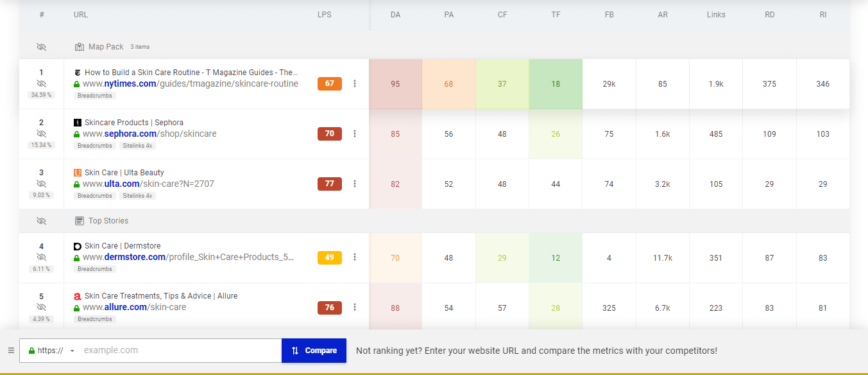Click the green lock beside www.ulta.com
The image size is (868, 375).
pos(77,184)
